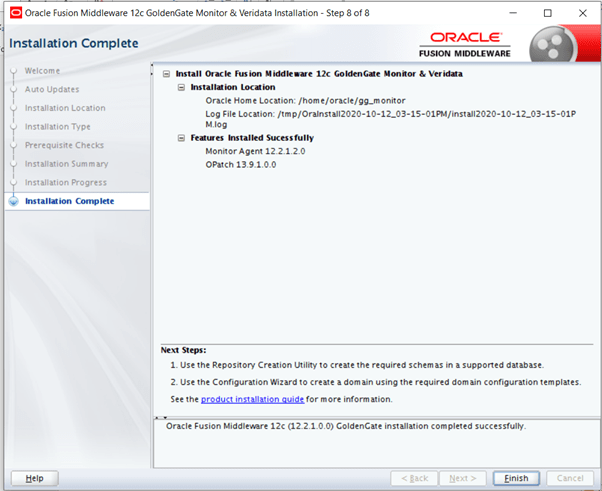Select the Prerequisite Checks step
This screenshot has height=491, width=602.
[x=65, y=145]
